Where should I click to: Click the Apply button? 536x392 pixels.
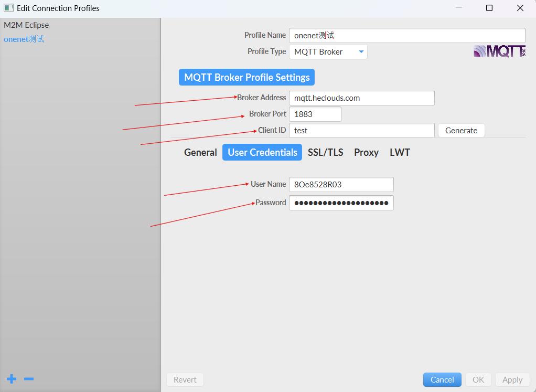click(512, 380)
